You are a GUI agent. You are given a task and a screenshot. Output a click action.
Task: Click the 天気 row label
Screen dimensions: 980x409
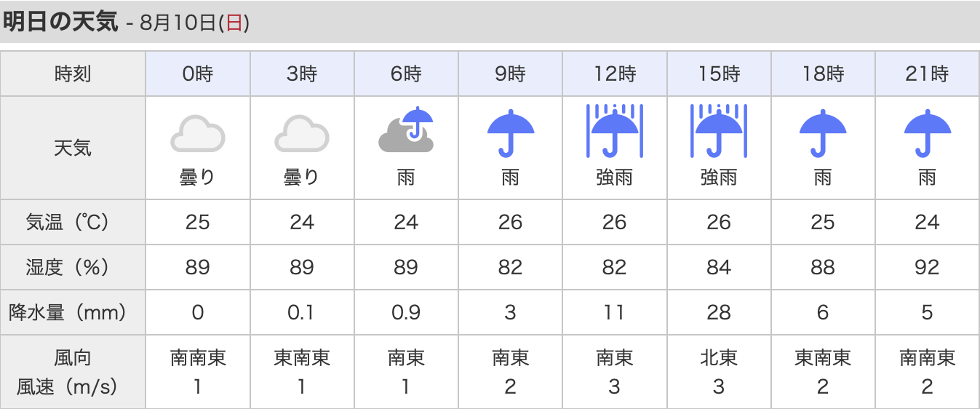pos(73,148)
